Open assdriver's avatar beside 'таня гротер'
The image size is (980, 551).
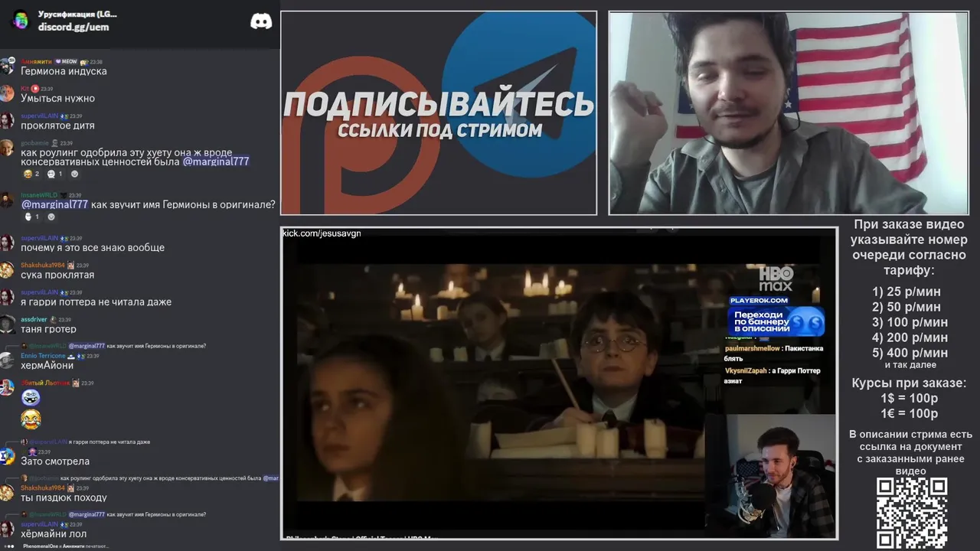pyautogui.click(x=7, y=324)
